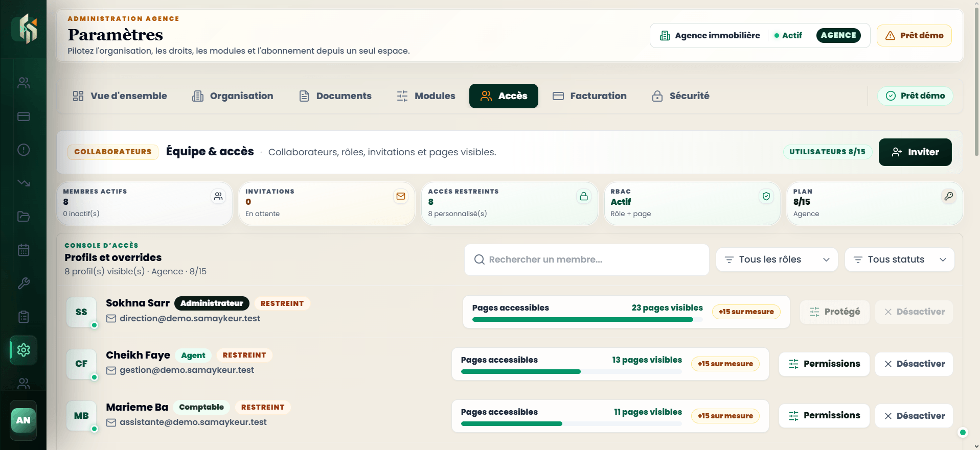The height and width of the screenshot is (450, 980).
Task: Click the Inviter button
Action: coord(915,152)
